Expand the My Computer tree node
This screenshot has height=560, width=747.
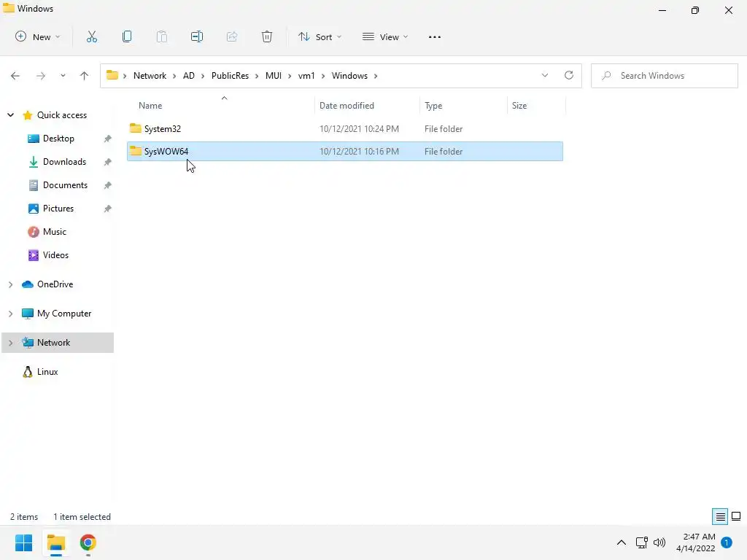pyautogui.click(x=10, y=314)
